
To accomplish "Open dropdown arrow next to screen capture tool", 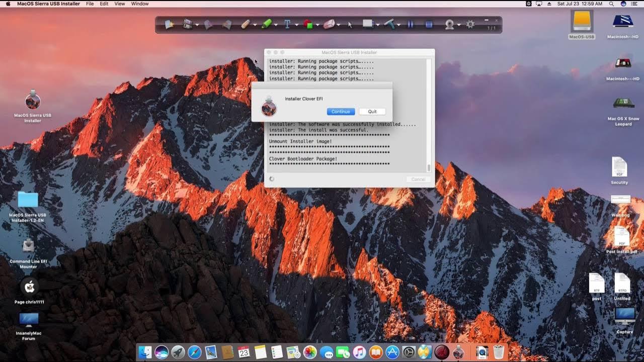I will 377,25.
